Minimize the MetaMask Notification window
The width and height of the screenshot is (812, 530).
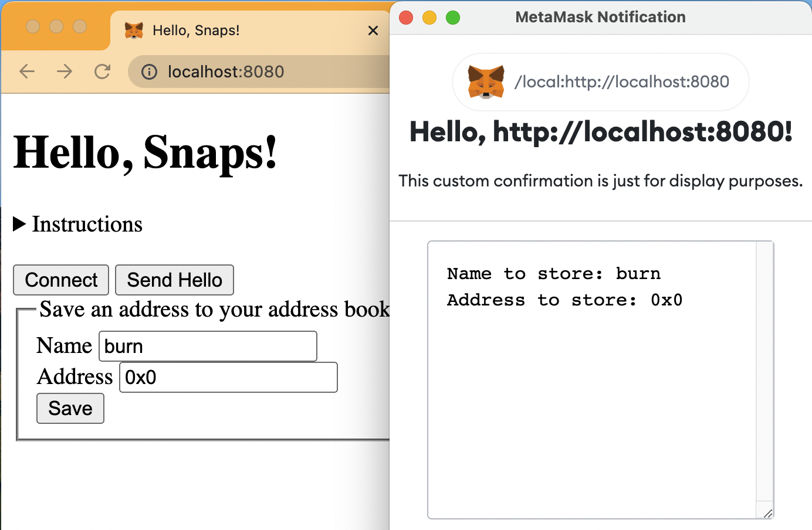pos(429,18)
